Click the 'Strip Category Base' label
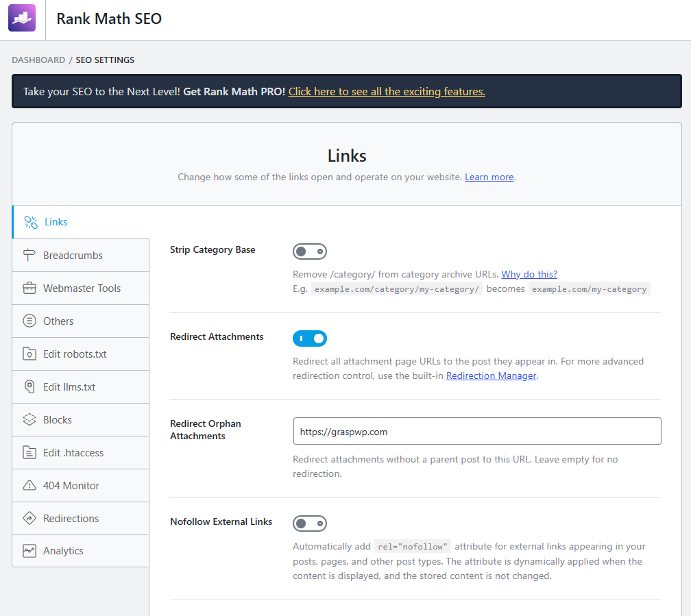This screenshot has width=691, height=616. coord(213,250)
